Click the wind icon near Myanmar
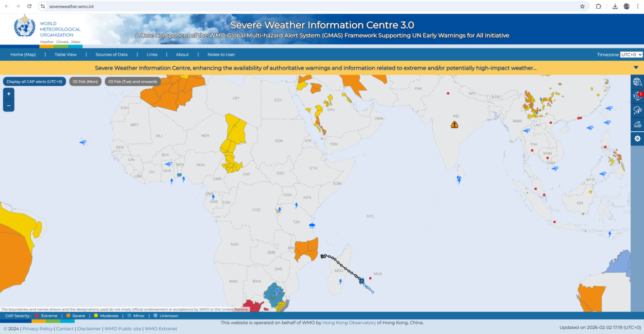This screenshot has height=334, width=644. 526,131
